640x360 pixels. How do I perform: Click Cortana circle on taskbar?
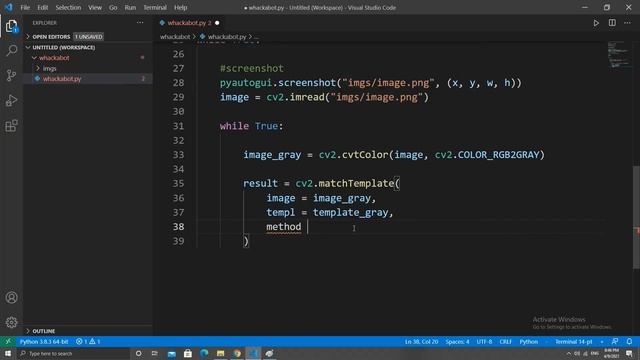138,353
